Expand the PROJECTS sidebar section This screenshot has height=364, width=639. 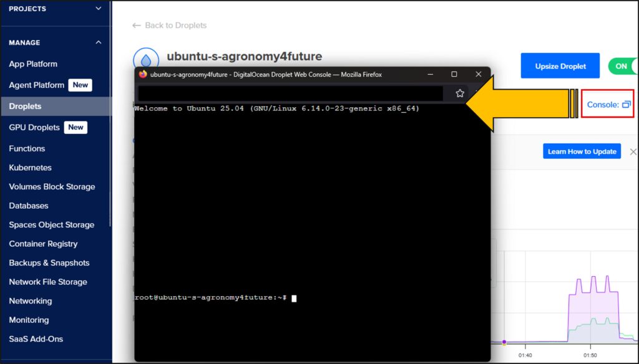click(98, 9)
